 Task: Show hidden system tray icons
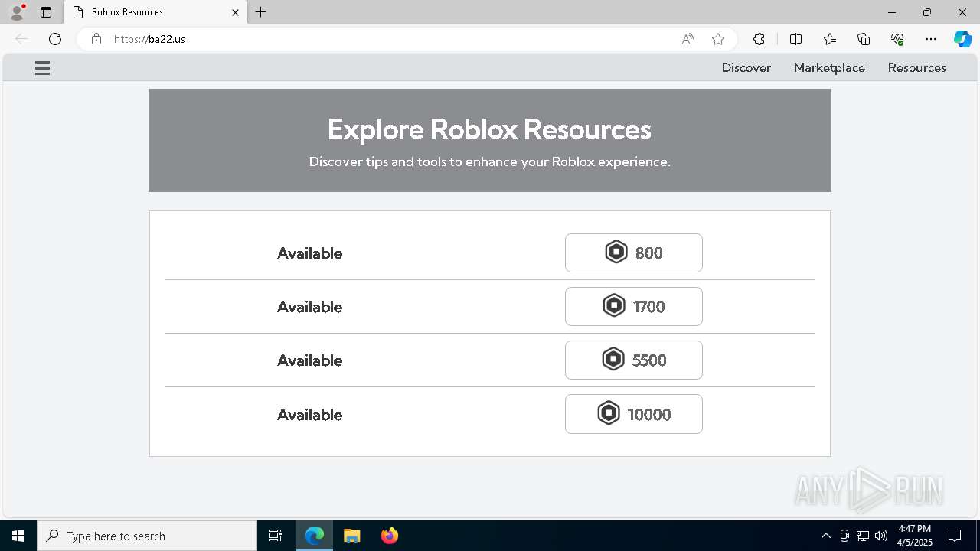click(x=825, y=536)
